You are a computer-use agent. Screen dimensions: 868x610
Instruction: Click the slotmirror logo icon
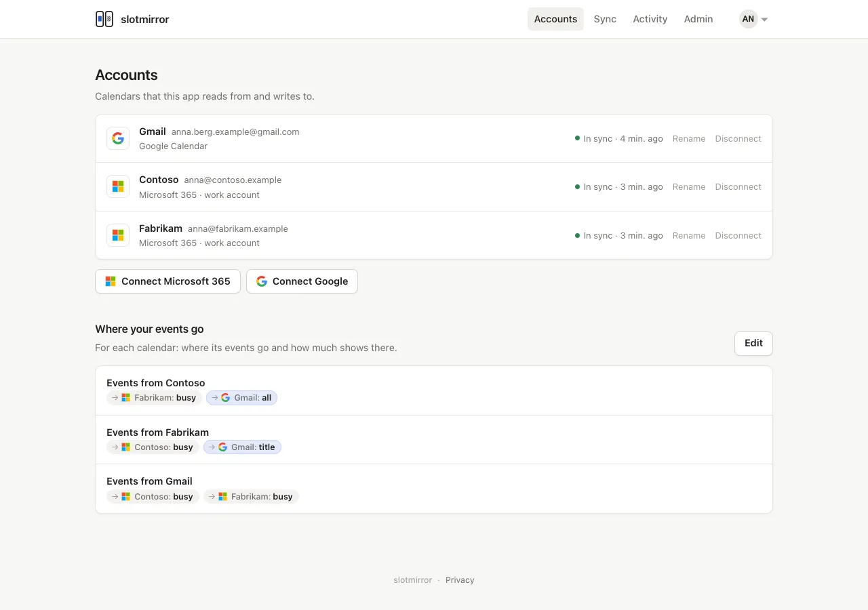104,19
